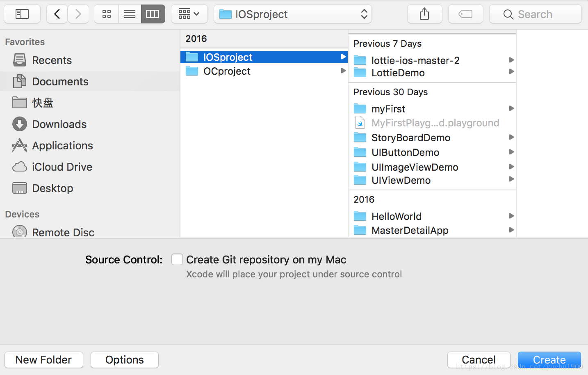Click the Options button
The width and height of the screenshot is (588, 375).
click(x=125, y=360)
